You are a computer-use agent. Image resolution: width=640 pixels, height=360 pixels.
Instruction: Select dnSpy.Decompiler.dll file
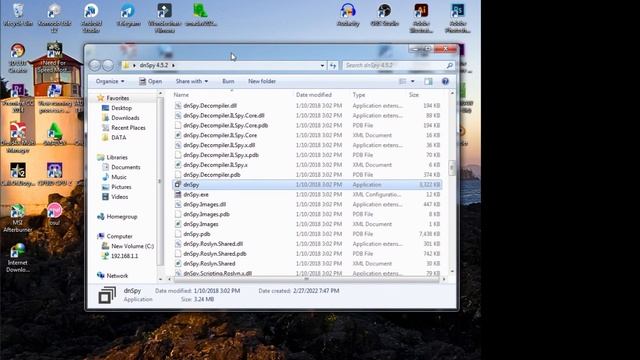coord(210,105)
